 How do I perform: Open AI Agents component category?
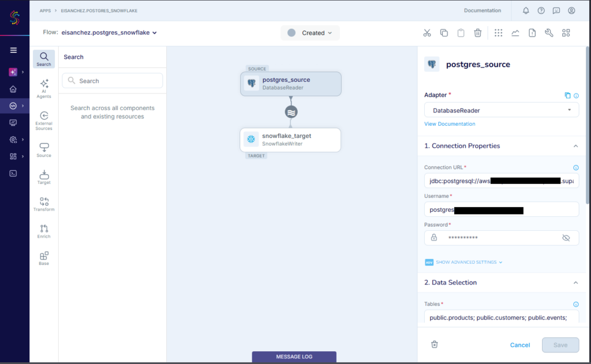click(x=44, y=89)
